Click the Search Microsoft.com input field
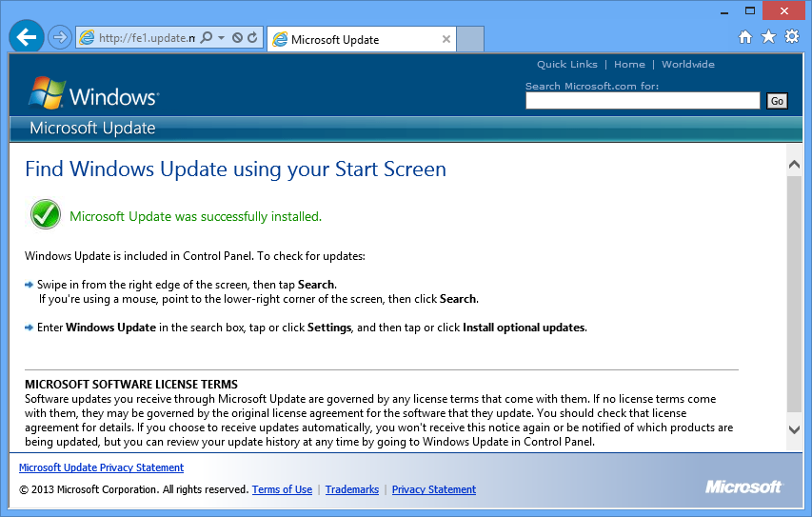 pyautogui.click(x=643, y=101)
